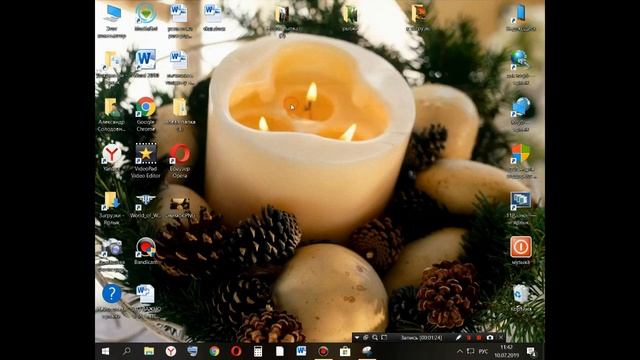Image resolution: width=640 pixels, height=360 pixels.
Task: Open the Google Chrome desktop shortcut
Action: click(x=146, y=114)
